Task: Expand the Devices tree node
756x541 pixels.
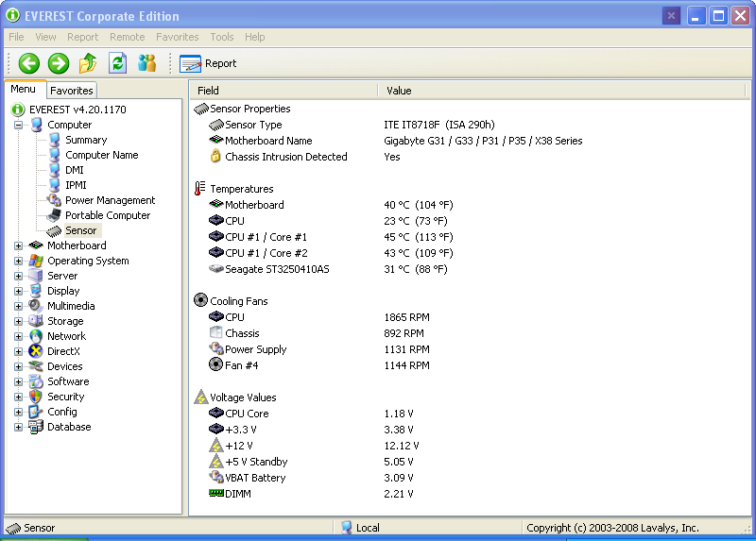Action: (x=18, y=367)
